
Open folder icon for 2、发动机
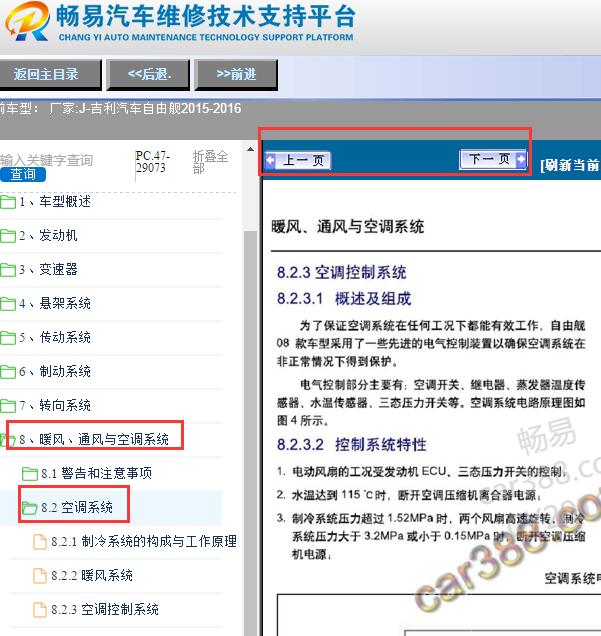click(8, 236)
